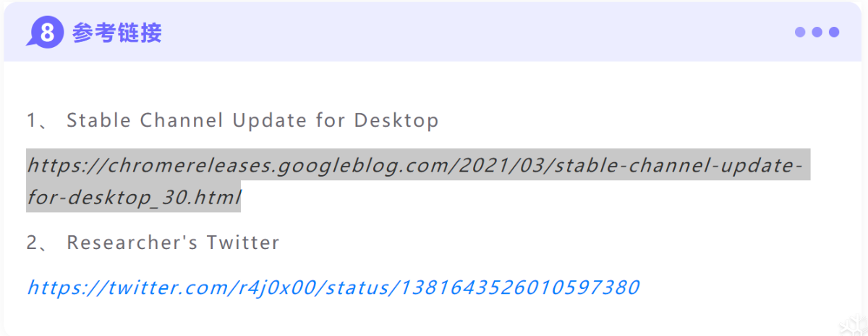Open the three-dot more options menu
The width and height of the screenshot is (868, 336).
(x=817, y=33)
